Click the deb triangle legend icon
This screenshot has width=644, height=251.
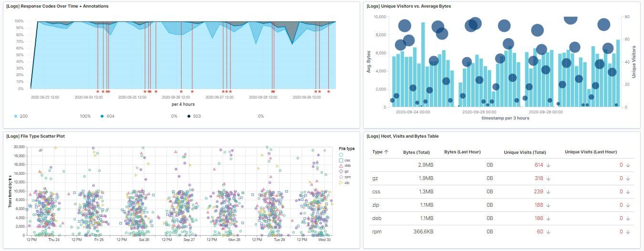click(x=341, y=165)
